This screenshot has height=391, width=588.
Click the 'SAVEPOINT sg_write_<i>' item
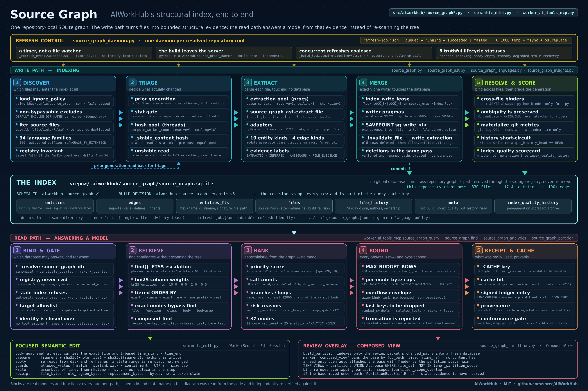[x=409, y=127]
